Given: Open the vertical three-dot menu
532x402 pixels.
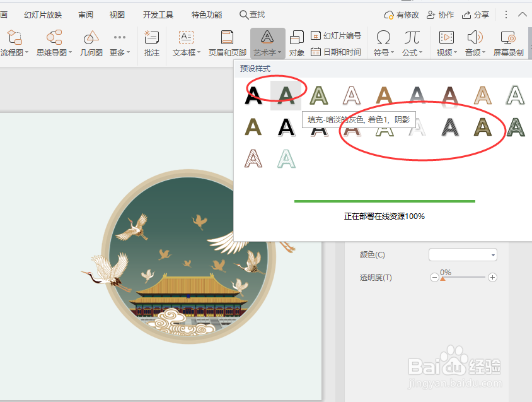Looking at the screenshot, I should click(x=506, y=15).
